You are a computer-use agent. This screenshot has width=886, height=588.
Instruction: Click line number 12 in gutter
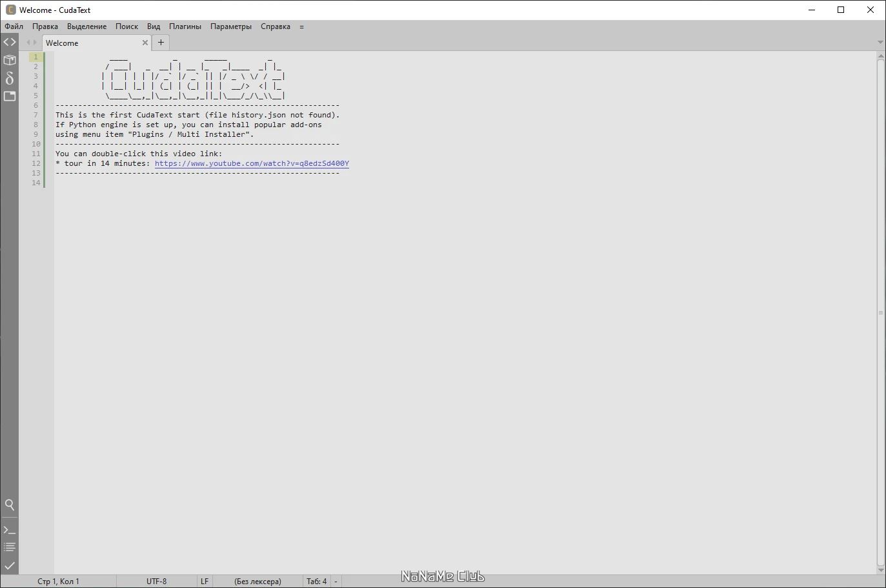point(36,163)
